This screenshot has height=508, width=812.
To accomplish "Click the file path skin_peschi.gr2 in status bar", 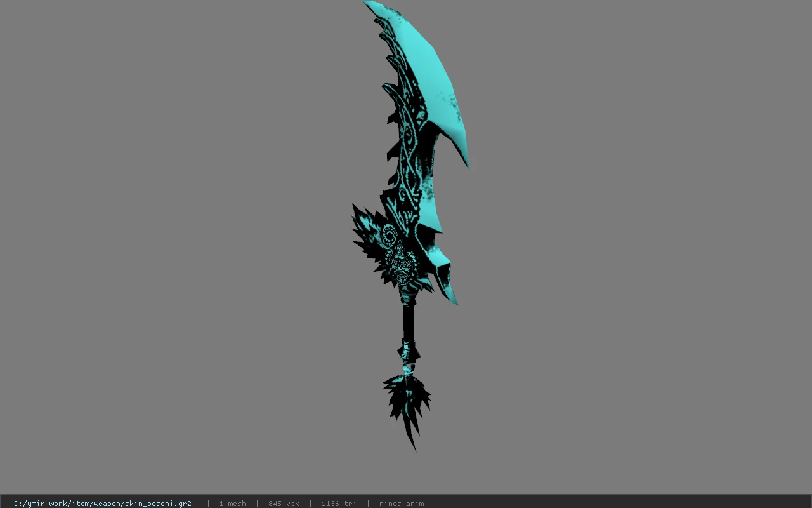I will coord(103,504).
